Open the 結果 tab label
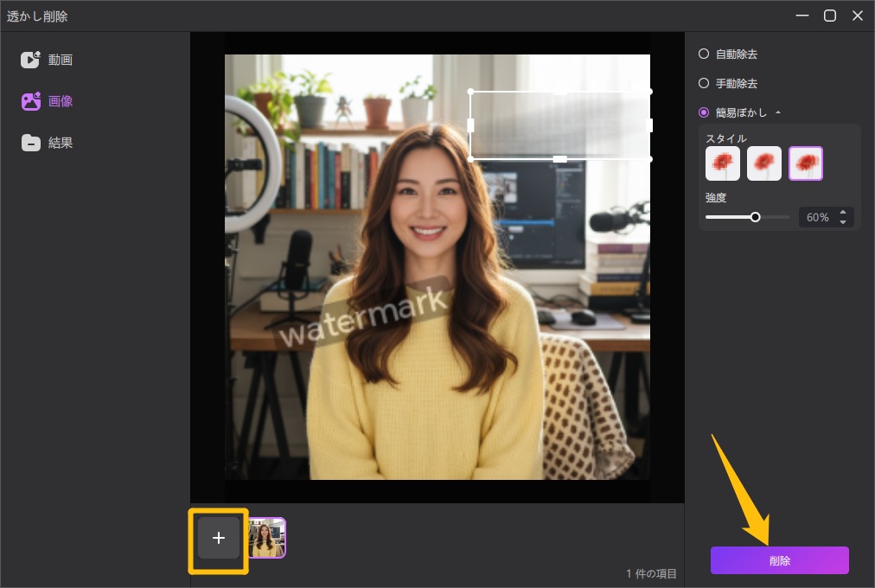Screen dimensions: 875x588 coord(61,143)
